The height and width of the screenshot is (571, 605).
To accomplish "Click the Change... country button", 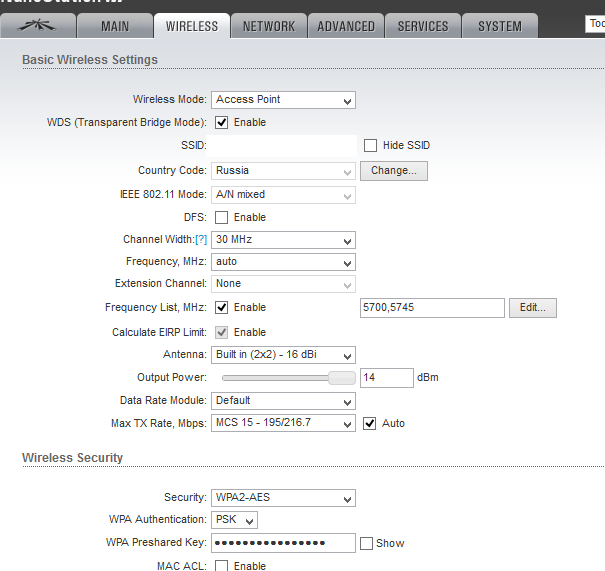I will tap(394, 171).
